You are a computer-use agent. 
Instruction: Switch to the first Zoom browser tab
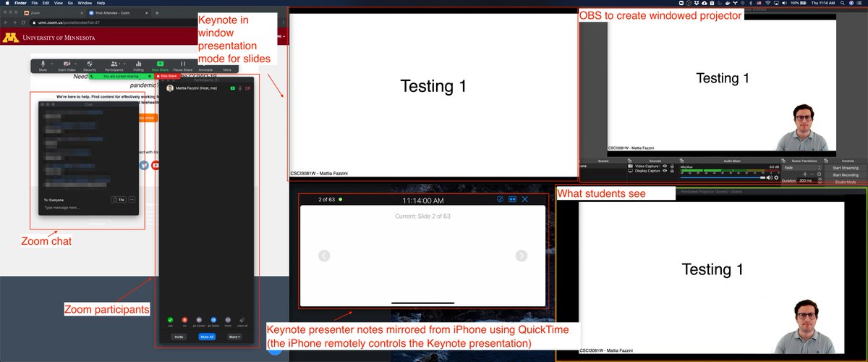tap(54, 14)
